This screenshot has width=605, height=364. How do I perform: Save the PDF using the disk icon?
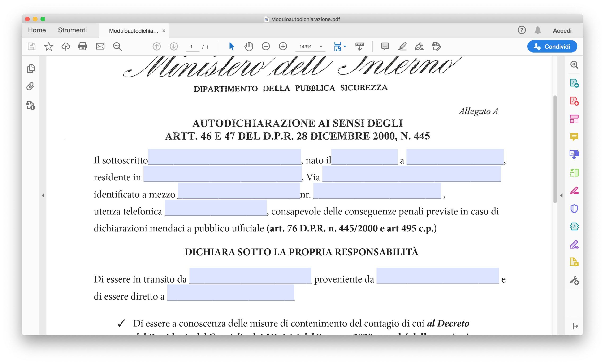[31, 46]
